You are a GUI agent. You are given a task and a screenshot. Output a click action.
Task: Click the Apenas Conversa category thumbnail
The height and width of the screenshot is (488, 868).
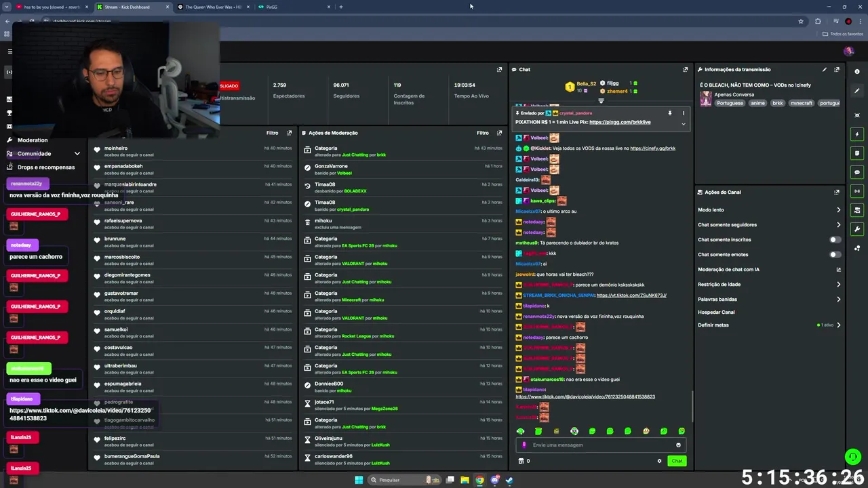(x=705, y=99)
